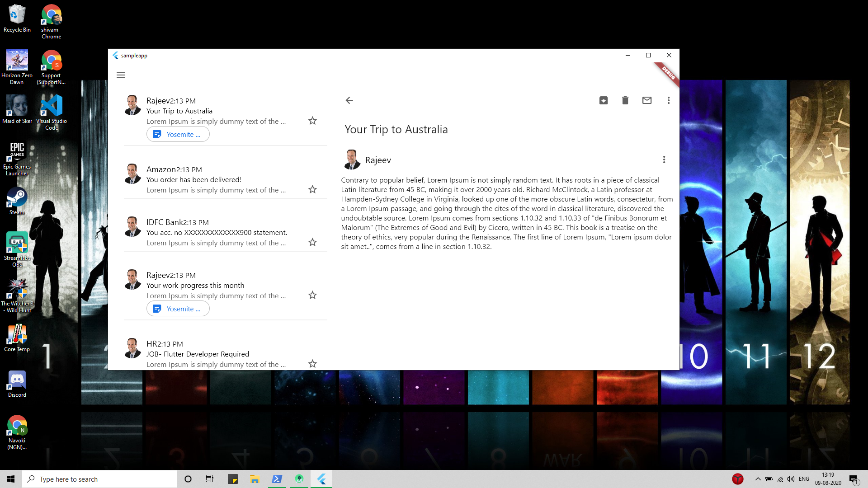Click the Flutter app icon in taskbar
Screen dimensions: 868x488
click(321, 479)
